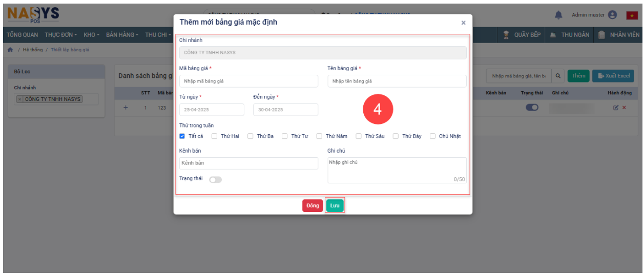The width and height of the screenshot is (644, 274).
Task: Open the QUẦY BẾP menu item
Action: click(x=522, y=35)
